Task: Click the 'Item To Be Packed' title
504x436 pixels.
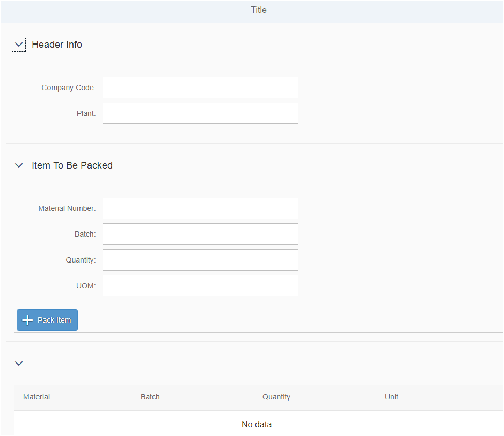Action: click(72, 165)
